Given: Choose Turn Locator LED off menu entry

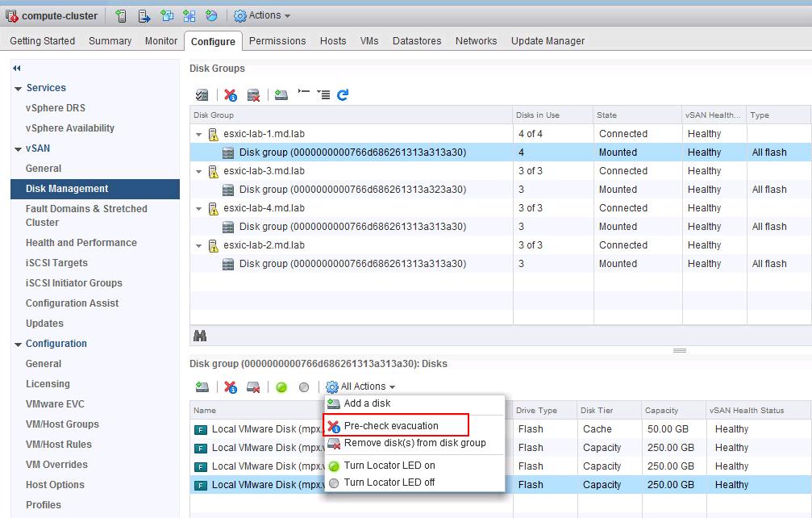Looking at the screenshot, I should tap(414, 482).
